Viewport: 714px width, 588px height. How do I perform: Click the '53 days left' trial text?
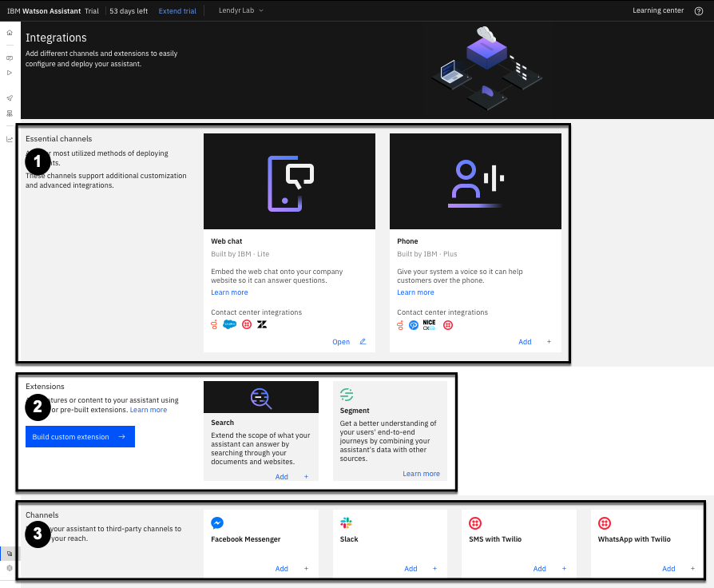(x=129, y=11)
